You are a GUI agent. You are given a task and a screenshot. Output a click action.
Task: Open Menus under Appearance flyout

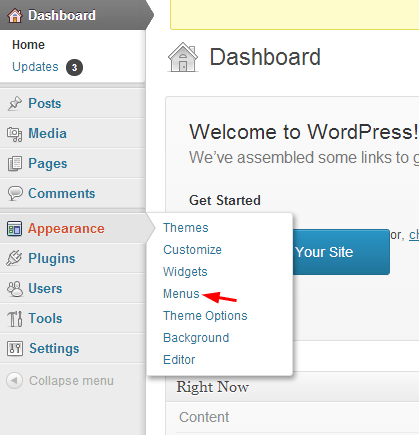tap(181, 294)
